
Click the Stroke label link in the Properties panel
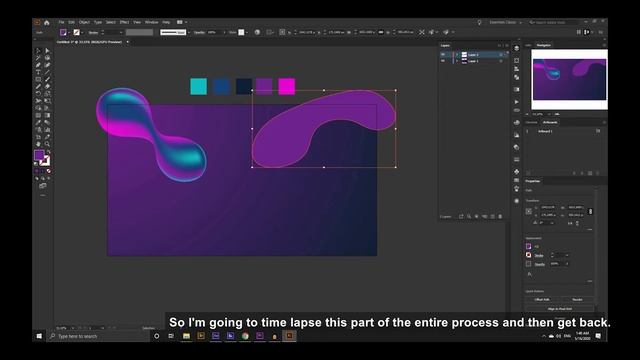tap(539, 256)
